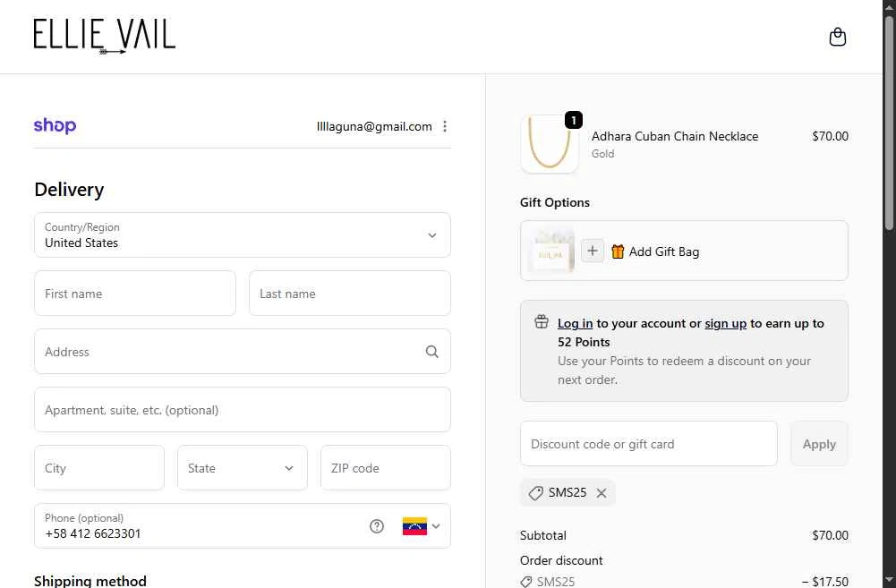This screenshot has width=896, height=588.
Task: Show phone number help tooltip icon
Action: pyautogui.click(x=377, y=526)
